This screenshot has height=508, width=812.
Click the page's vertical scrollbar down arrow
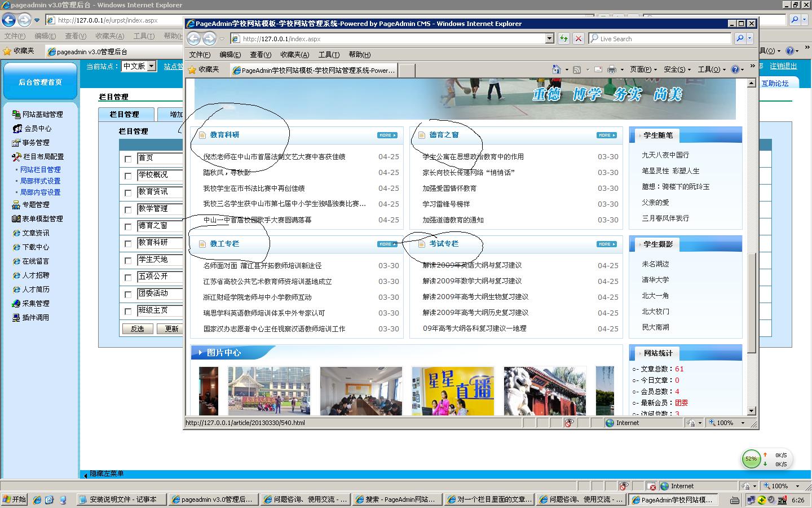tap(751, 411)
